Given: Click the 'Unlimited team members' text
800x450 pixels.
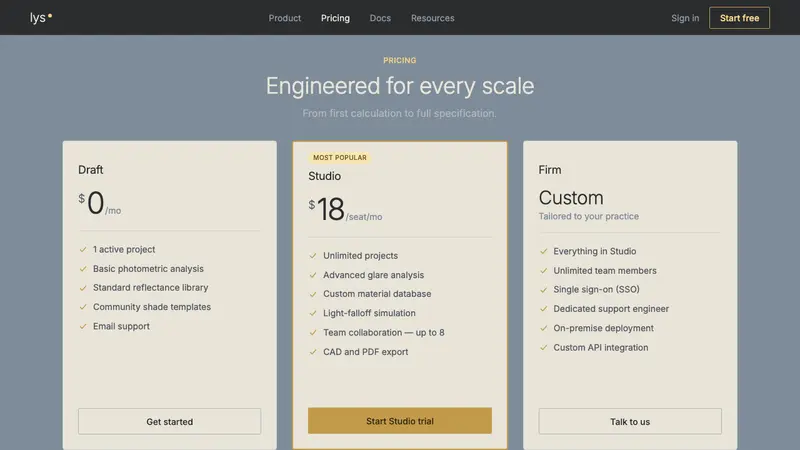Looking at the screenshot, I should [x=605, y=270].
